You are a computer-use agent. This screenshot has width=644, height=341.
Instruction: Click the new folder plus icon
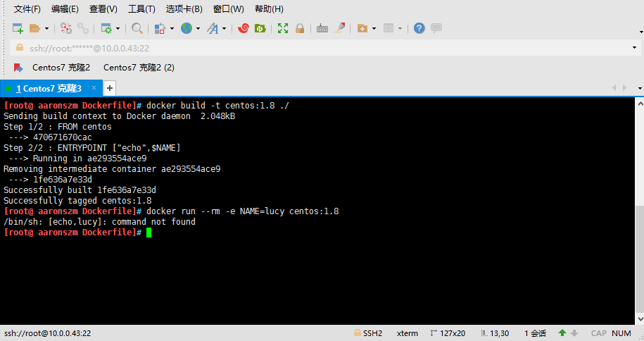pos(362,28)
